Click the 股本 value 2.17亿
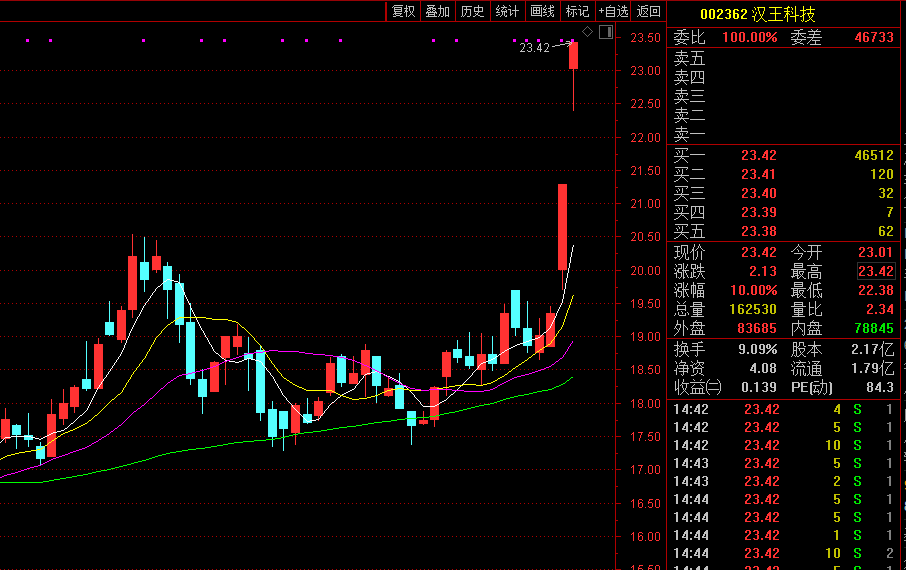This screenshot has width=906, height=570. (872, 350)
